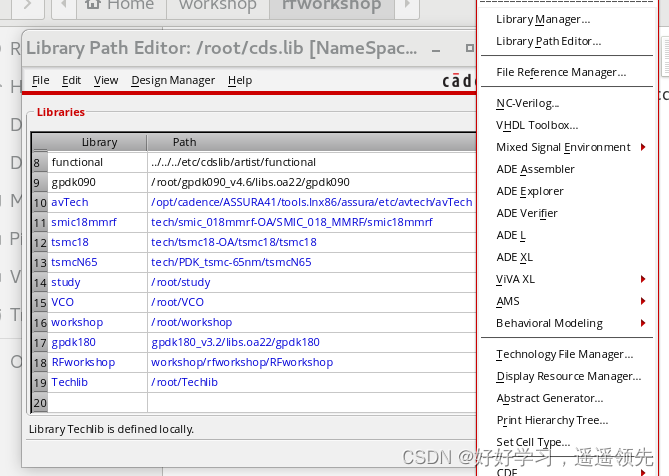The width and height of the screenshot is (669, 476).
Task: Click the empty path cell in row 20
Action: click(x=311, y=403)
